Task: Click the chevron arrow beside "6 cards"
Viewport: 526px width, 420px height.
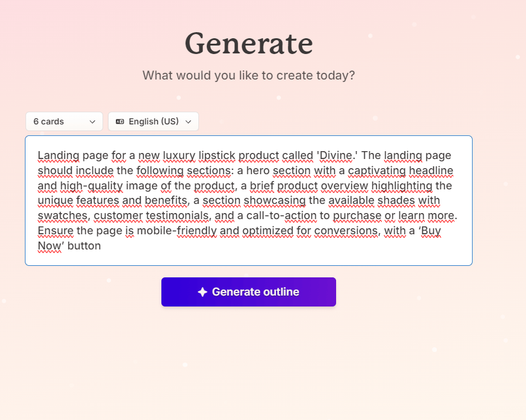Action: click(x=92, y=121)
